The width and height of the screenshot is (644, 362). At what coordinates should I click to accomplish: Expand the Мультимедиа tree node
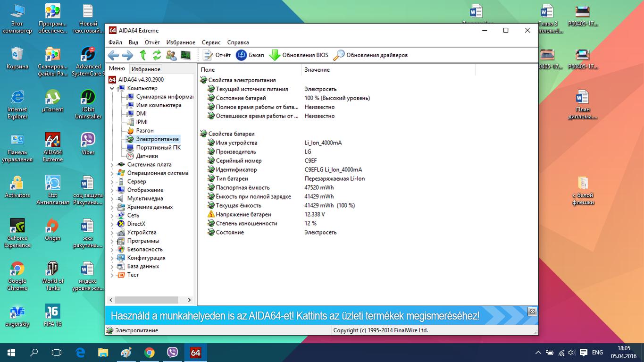click(112, 199)
